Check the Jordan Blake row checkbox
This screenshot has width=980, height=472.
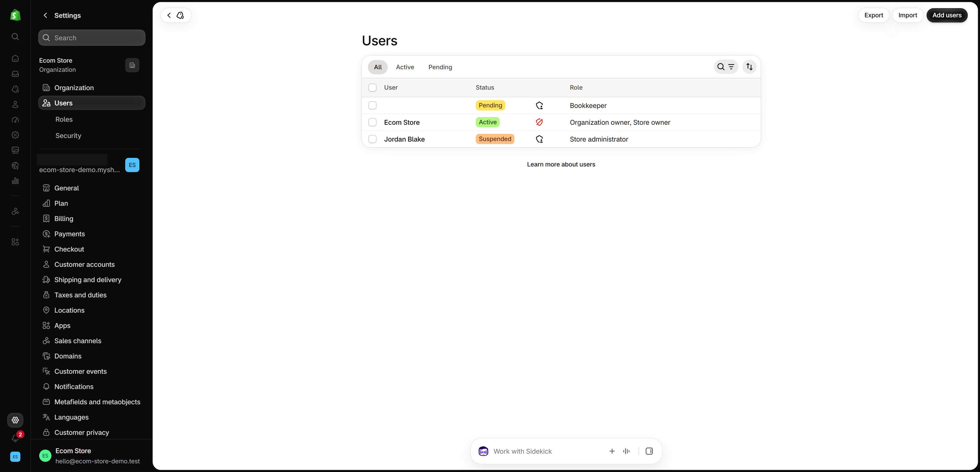click(372, 139)
